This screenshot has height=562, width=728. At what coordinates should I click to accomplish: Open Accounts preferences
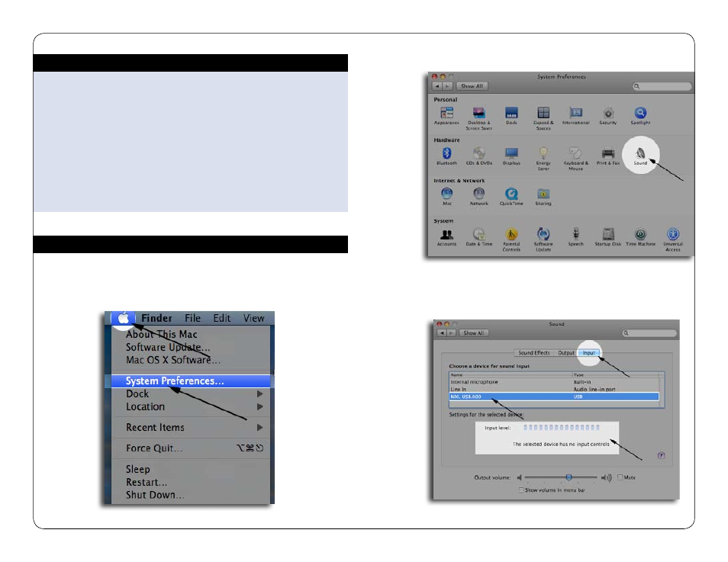coord(446,236)
